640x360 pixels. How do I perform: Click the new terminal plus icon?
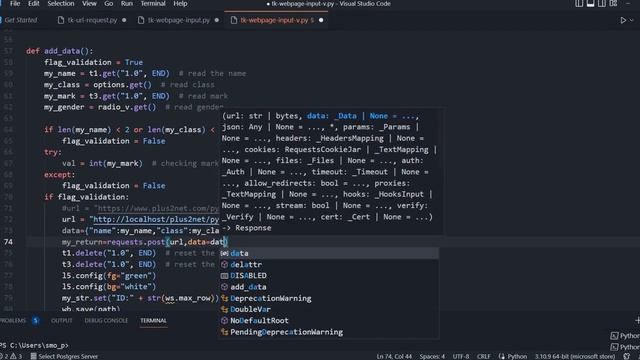(637, 321)
